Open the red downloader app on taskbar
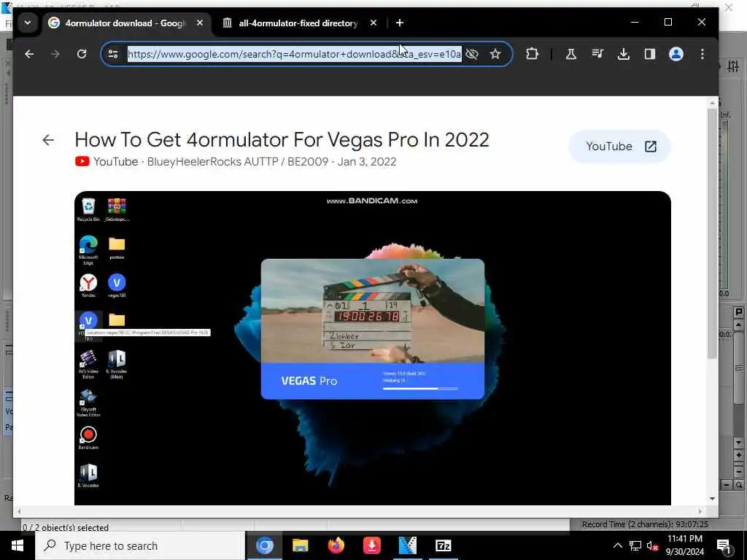Viewport: 747px width, 560px height. (371, 545)
